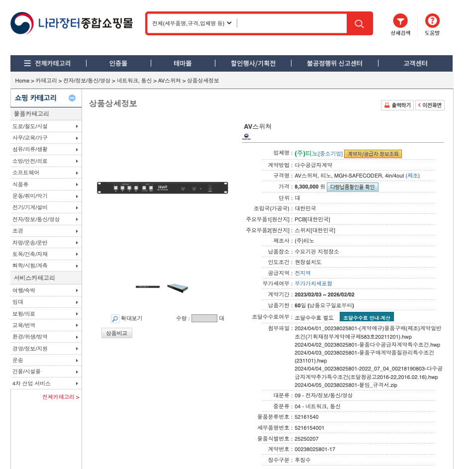Click the 출력하기 print button

397,105
